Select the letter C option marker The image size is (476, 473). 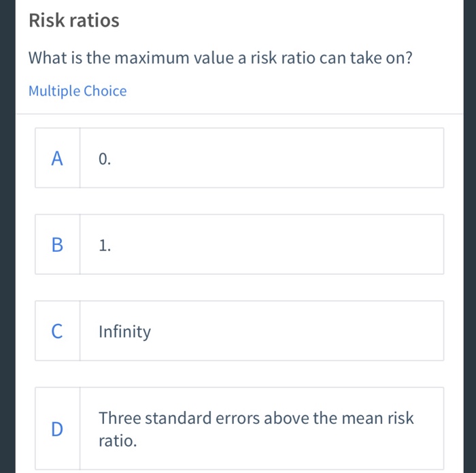coord(57,331)
